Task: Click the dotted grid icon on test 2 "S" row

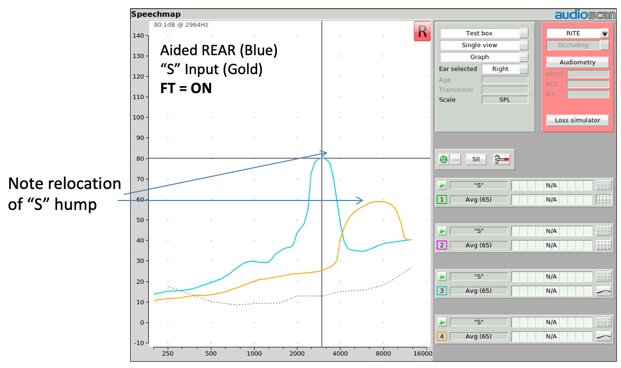Action: click(604, 231)
